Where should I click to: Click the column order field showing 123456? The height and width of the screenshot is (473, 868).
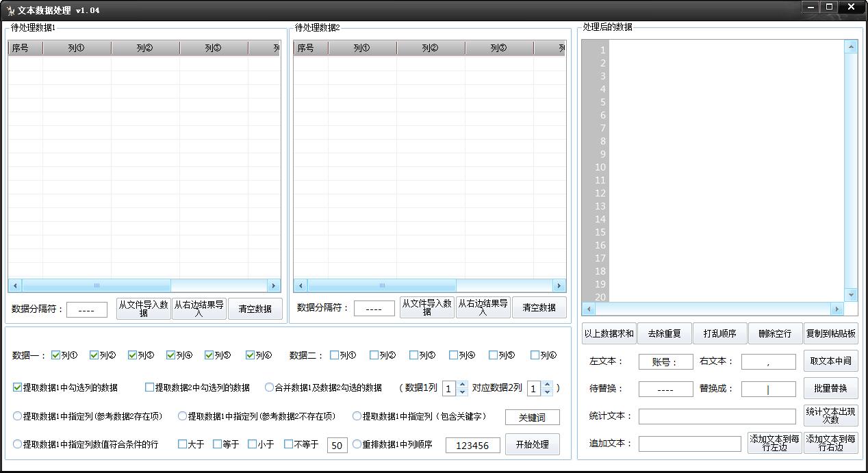click(473, 446)
